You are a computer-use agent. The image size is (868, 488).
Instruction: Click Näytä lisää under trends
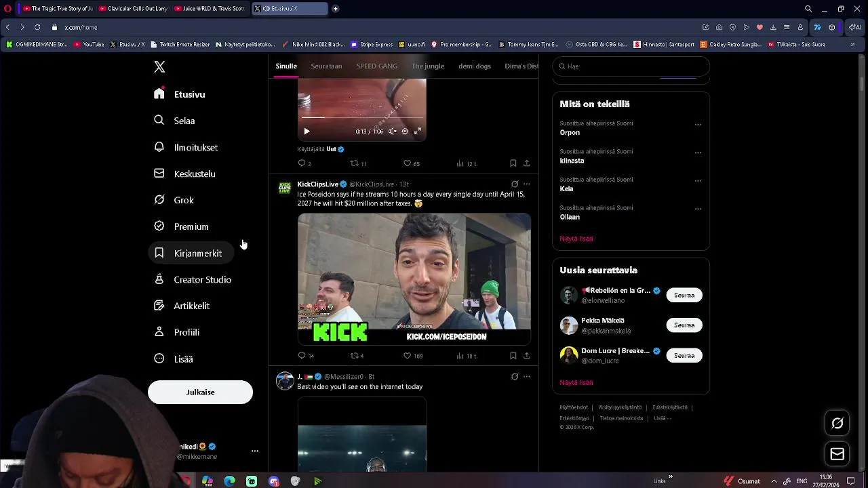(576, 239)
